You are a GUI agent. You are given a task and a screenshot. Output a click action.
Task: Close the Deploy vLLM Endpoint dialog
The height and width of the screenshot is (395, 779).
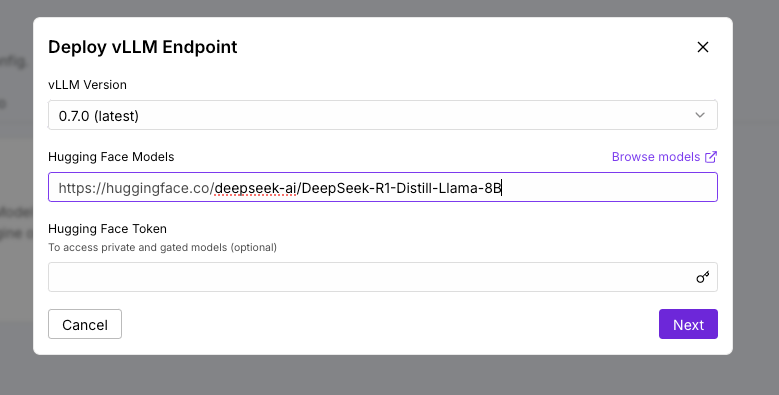[702, 47]
